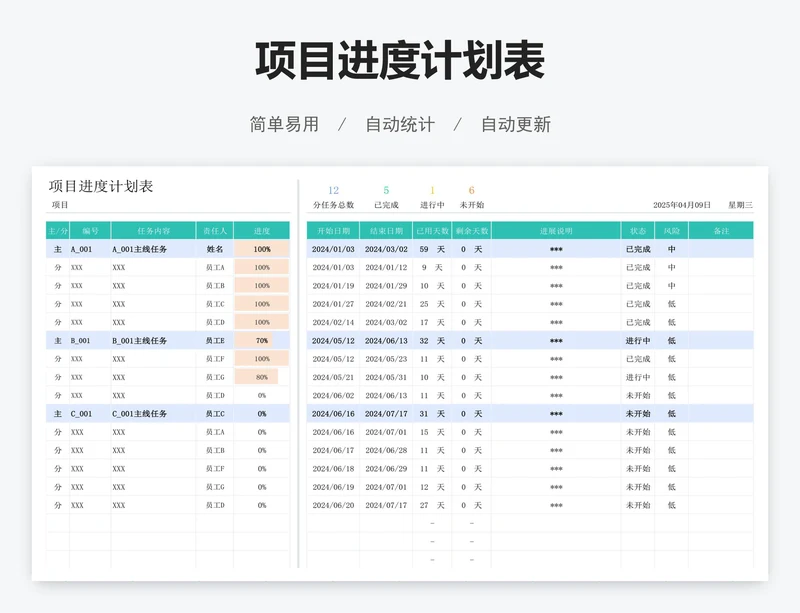Click the start date 2024/02/14
The height and width of the screenshot is (613, 800).
click(x=333, y=323)
